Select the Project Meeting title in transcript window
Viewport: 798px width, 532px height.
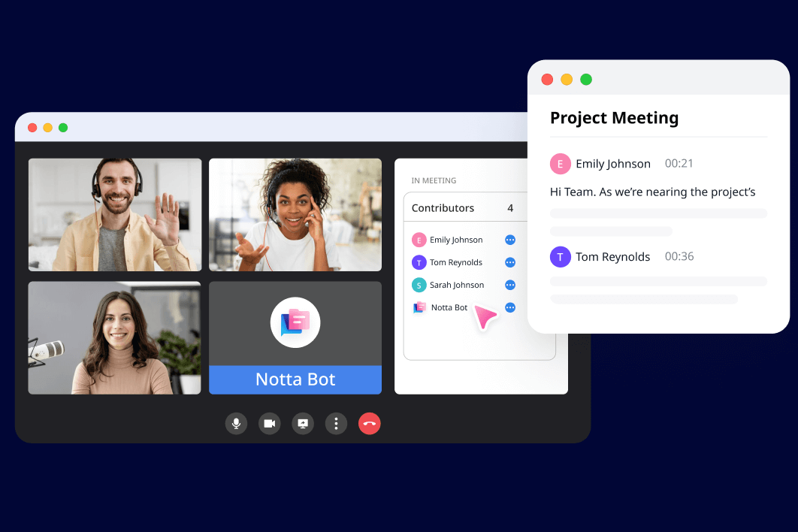tap(615, 118)
